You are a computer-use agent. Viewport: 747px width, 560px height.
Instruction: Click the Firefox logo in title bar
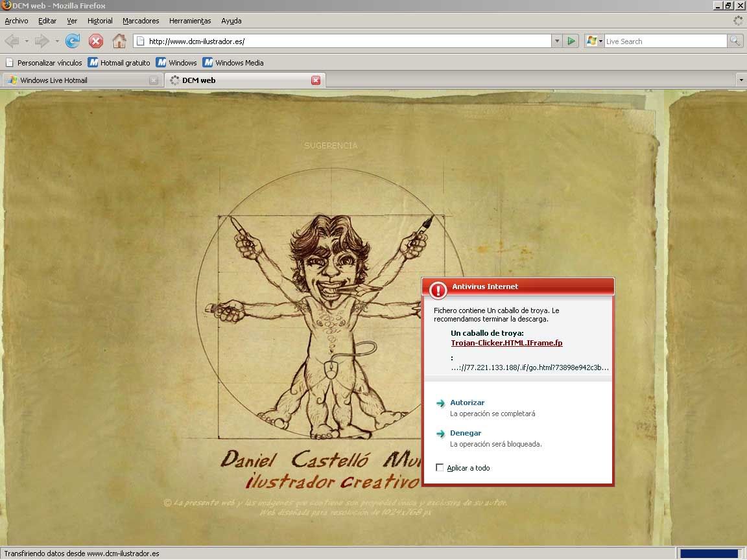(x=6, y=5)
